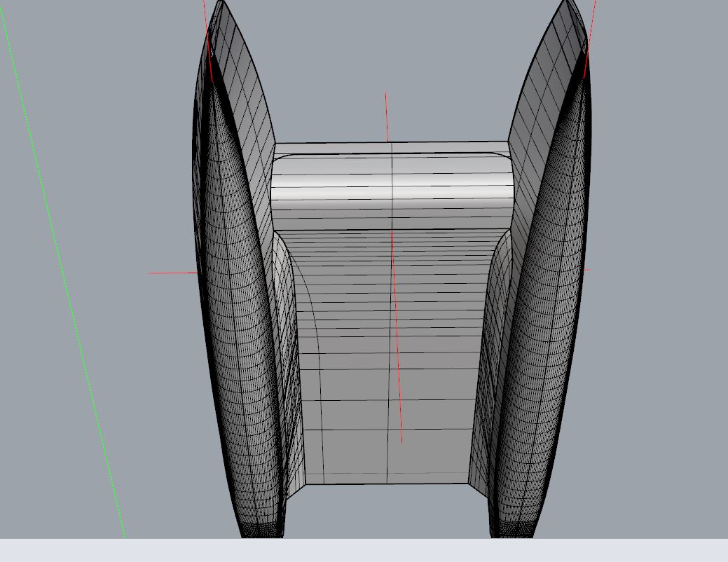
Task: Click the light gray bar at the bottom
Action: coord(364,550)
